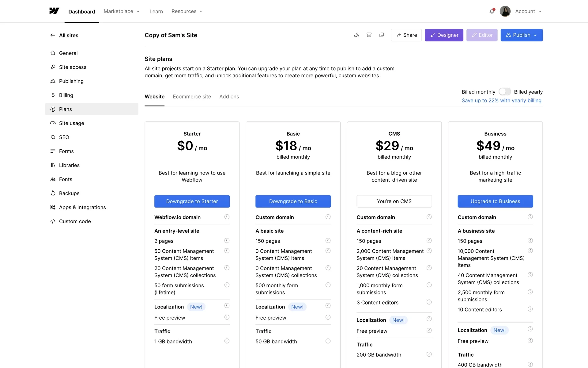Click info icon for 50 form submissions (lifetime)
The height and width of the screenshot is (368, 588).
coord(227,285)
